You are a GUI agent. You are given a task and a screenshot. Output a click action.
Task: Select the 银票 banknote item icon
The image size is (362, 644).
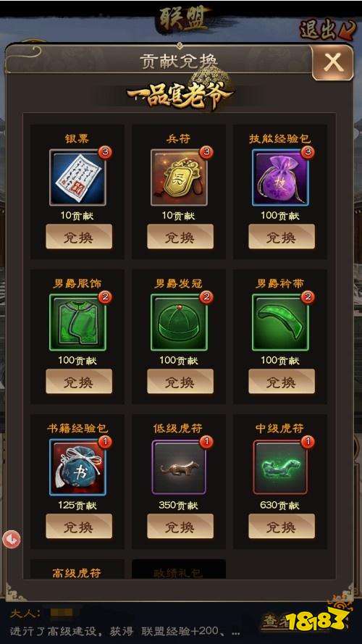[77, 177]
